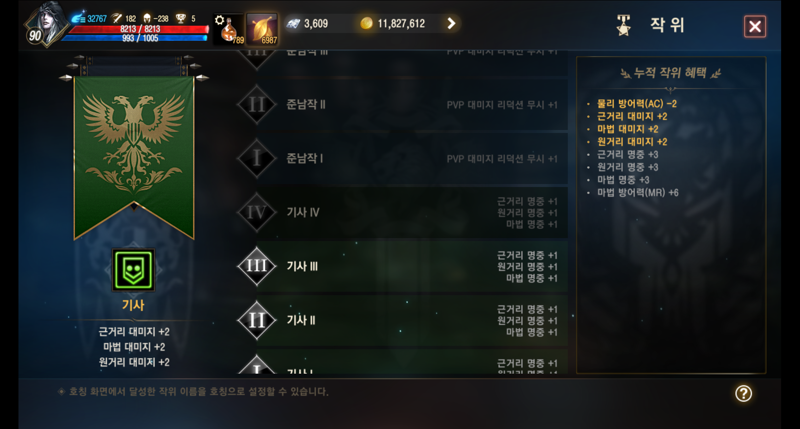This screenshot has height=429, width=800.
Task: Choose the 기사 III rank entry
Action: click(402, 266)
